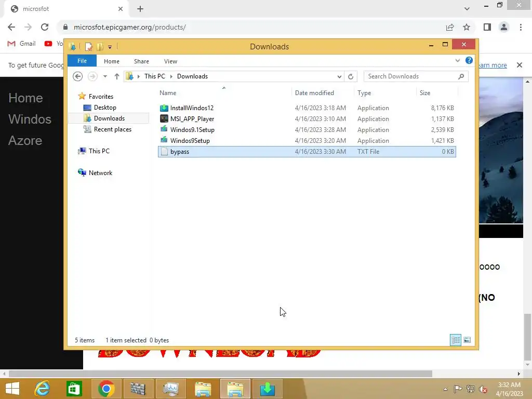
Task: Click the vertical page scrollbar thumb
Action: (x=527, y=338)
